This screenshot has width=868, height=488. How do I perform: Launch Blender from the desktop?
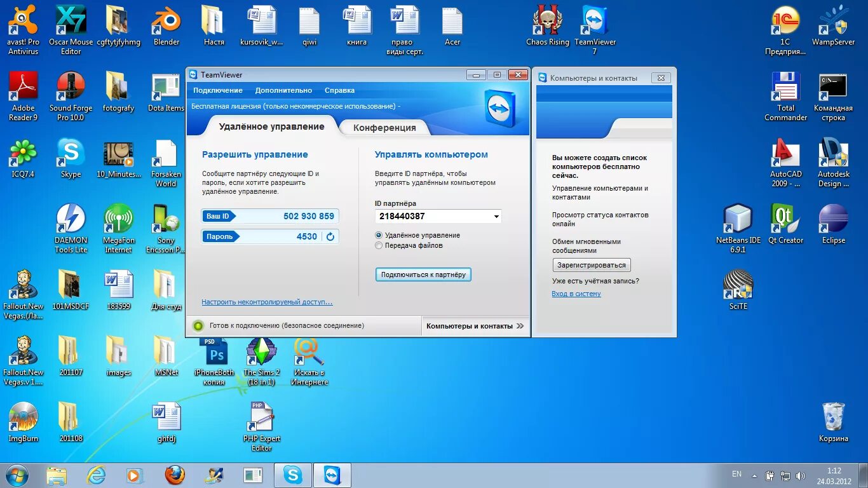click(x=166, y=25)
